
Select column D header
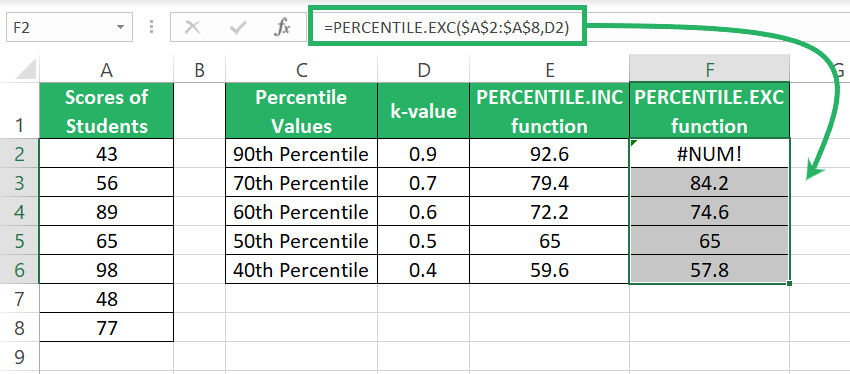coord(423,70)
